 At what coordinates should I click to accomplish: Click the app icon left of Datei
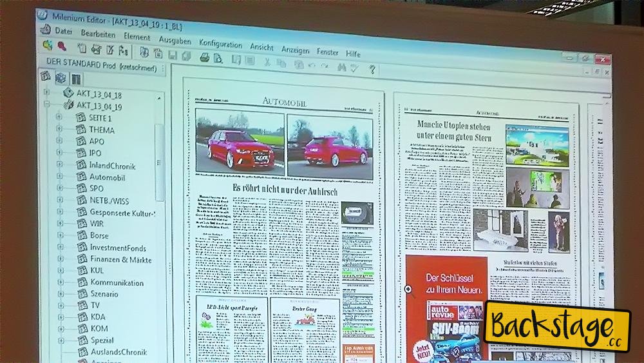click(46, 30)
